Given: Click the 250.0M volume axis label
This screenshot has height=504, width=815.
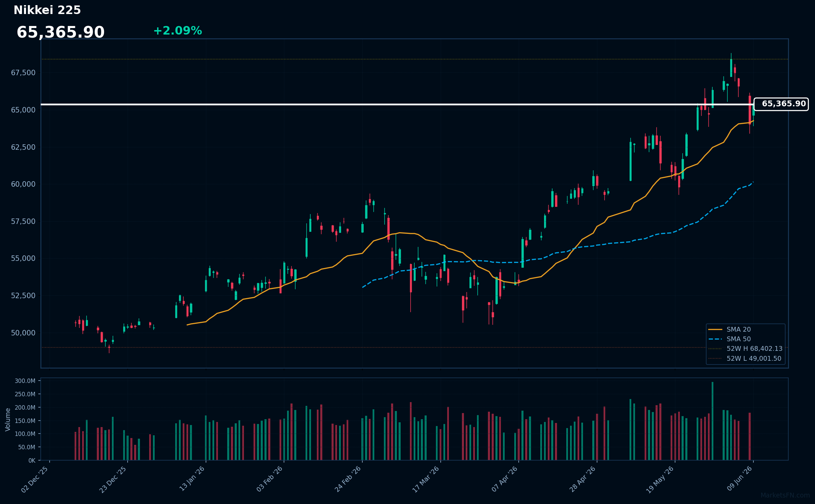Looking at the screenshot, I should (25, 394).
